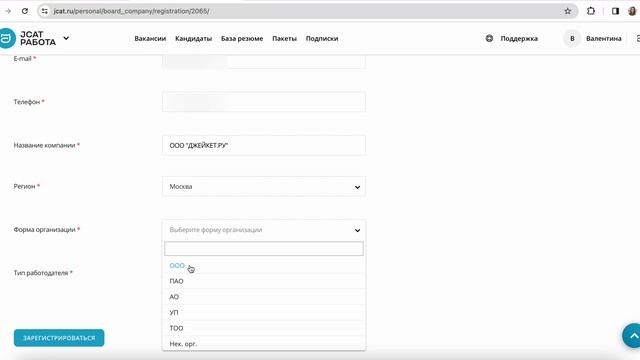Select Нек. орг. from the dropdown list

[264, 344]
